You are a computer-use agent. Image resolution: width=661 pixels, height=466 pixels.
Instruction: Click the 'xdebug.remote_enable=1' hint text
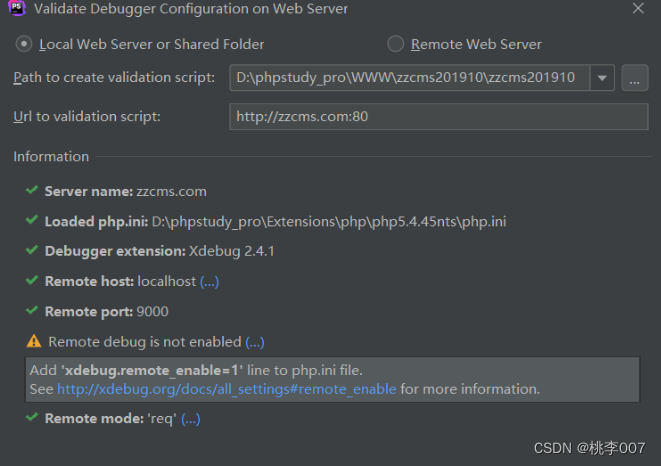coord(152,371)
